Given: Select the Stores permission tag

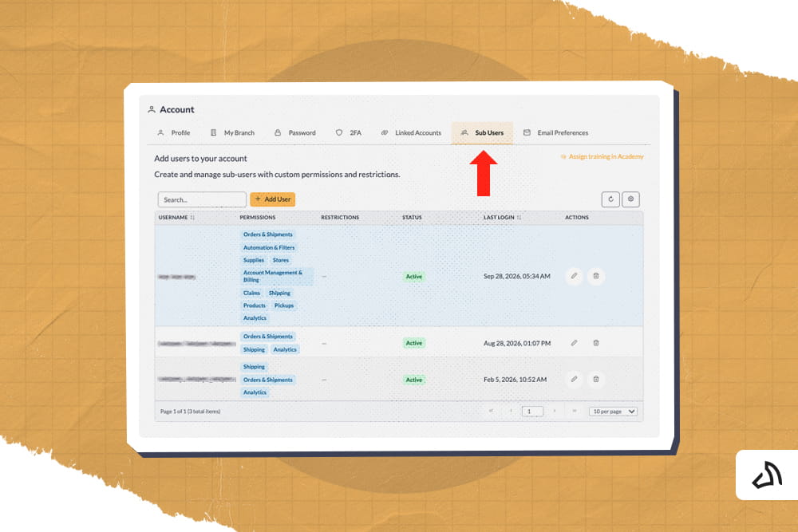Looking at the screenshot, I should [280, 260].
